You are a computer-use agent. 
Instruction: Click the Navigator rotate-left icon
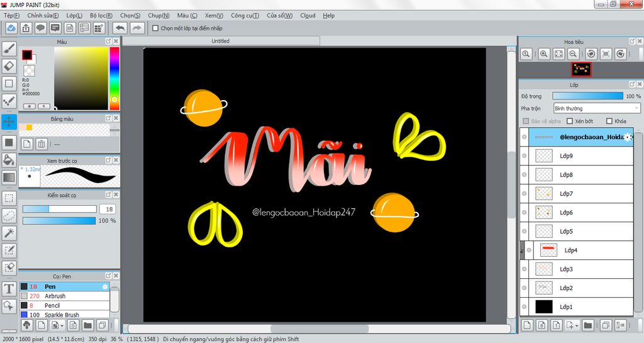pos(591,54)
